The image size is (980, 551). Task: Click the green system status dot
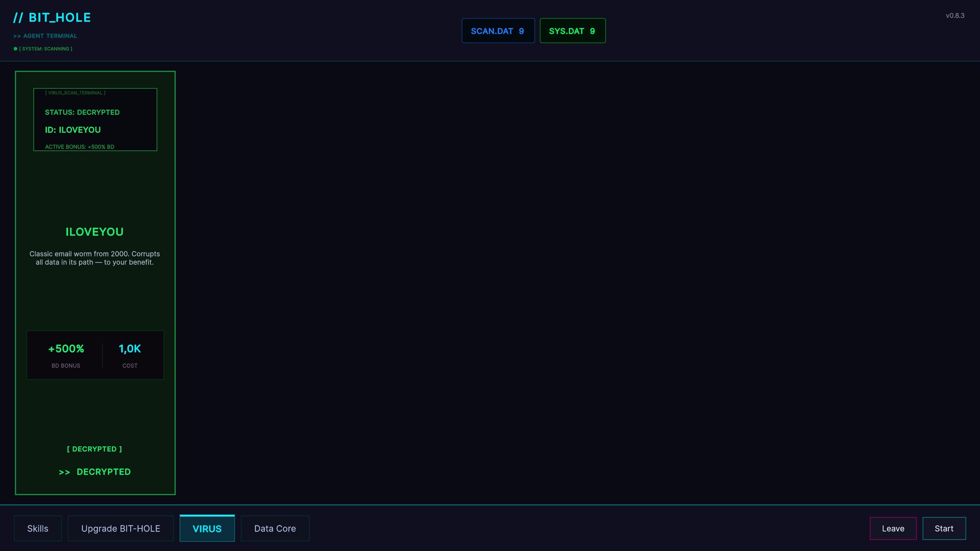pos(15,49)
